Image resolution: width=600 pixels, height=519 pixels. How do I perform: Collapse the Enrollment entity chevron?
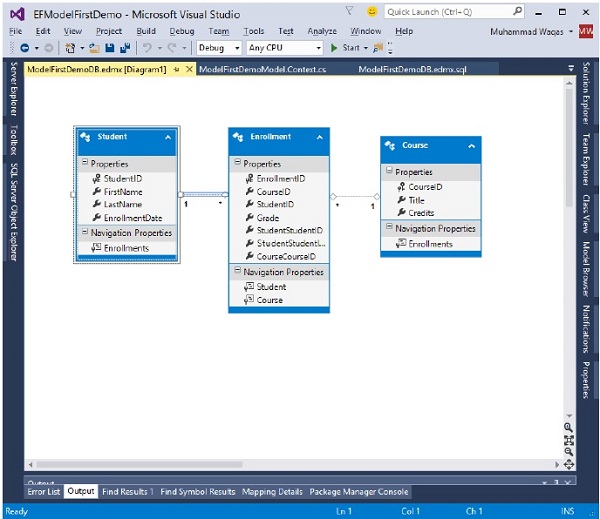click(320, 137)
